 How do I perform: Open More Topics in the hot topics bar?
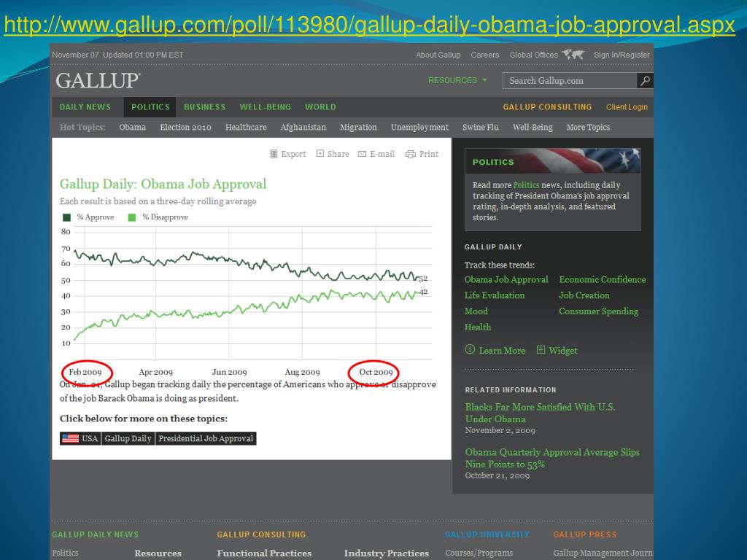[x=589, y=127]
